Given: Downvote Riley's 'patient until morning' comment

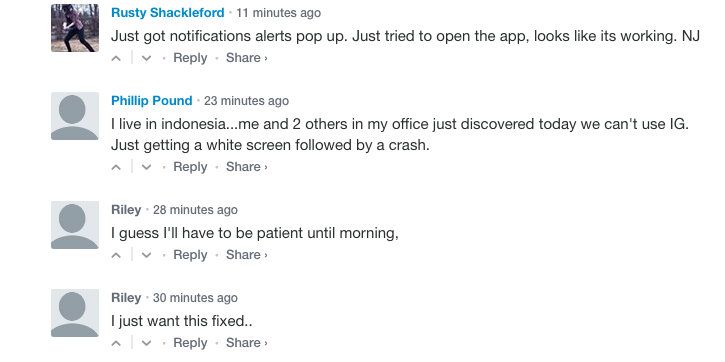Looking at the screenshot, I should (x=147, y=255).
